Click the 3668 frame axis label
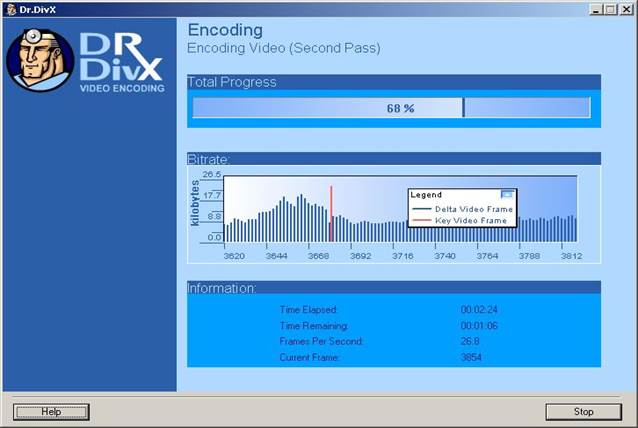Image resolution: width=638 pixels, height=428 pixels. point(318,256)
